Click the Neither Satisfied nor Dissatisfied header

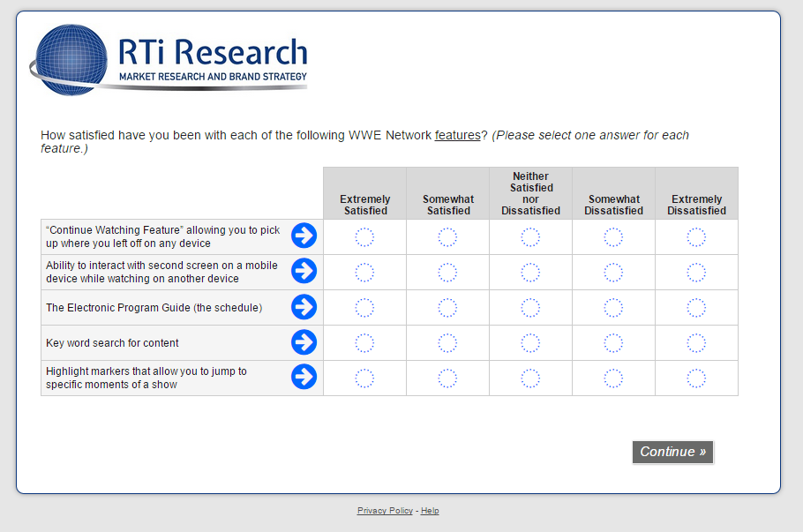[530, 193]
